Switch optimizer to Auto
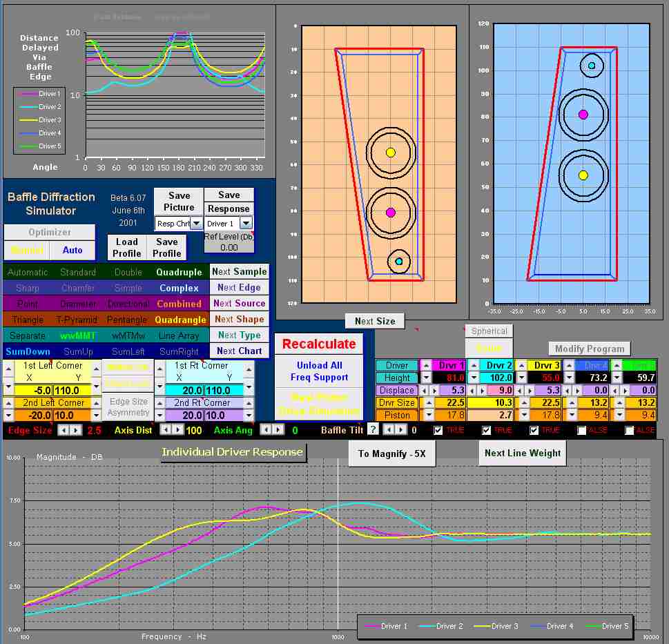Screen dimensions: 669x644 (72, 251)
